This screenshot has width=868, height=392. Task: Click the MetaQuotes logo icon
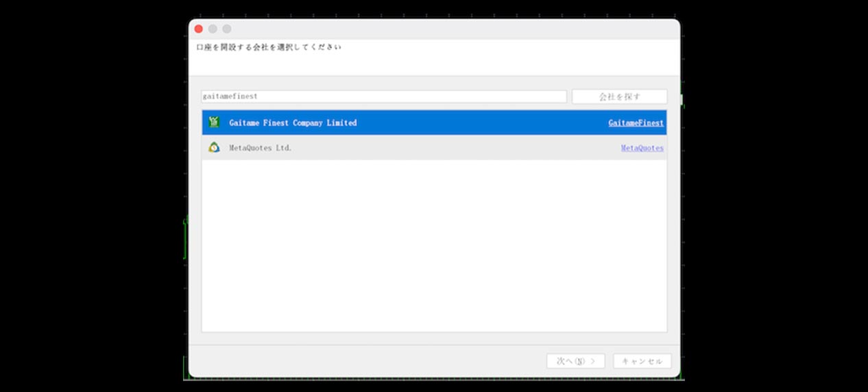coord(214,147)
